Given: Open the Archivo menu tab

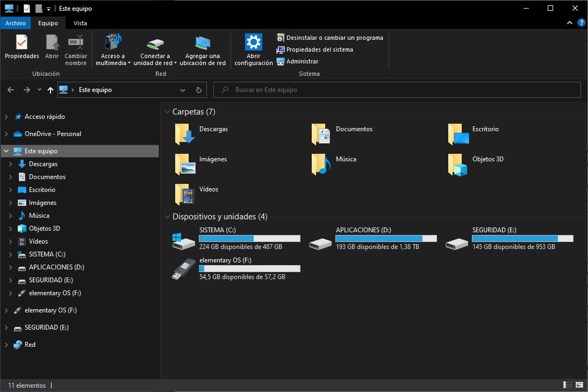Looking at the screenshot, I should (16, 23).
